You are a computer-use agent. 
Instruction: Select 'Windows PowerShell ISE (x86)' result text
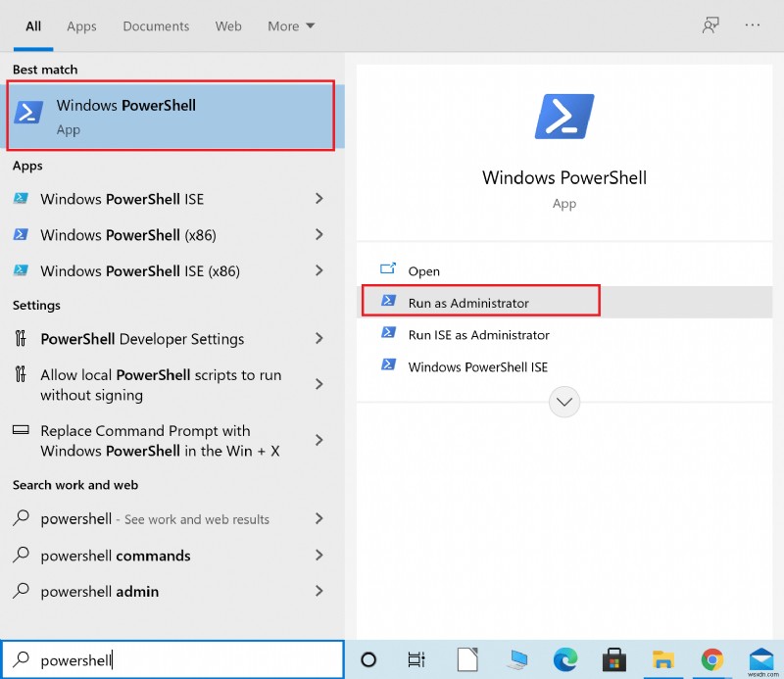click(140, 271)
